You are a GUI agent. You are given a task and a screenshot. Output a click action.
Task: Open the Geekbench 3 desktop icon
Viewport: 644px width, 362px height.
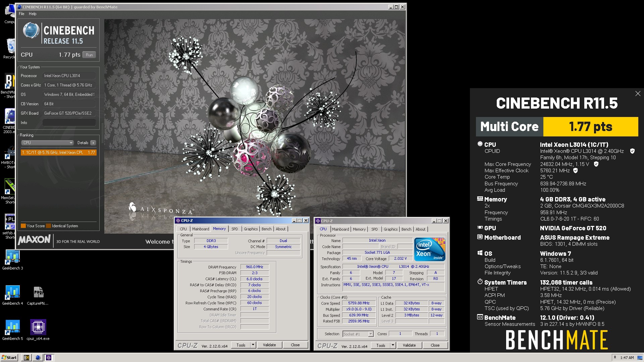point(12,260)
